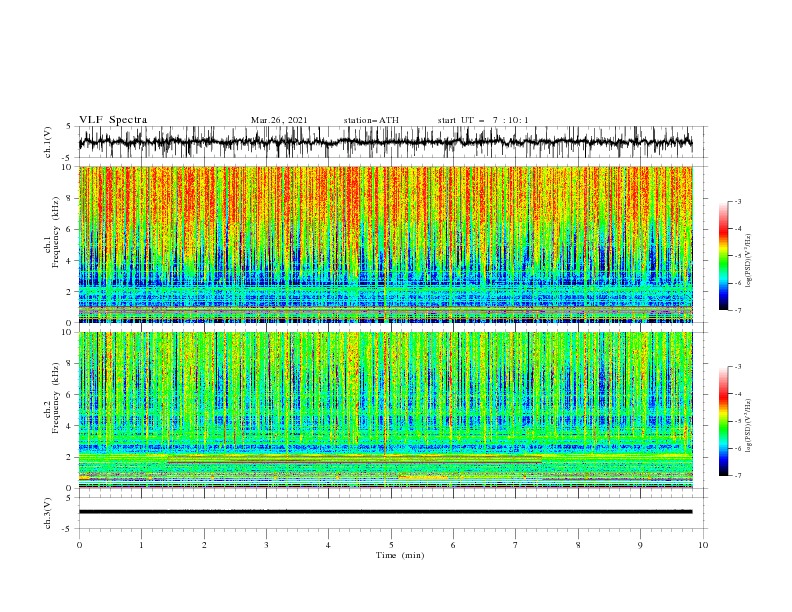
Task: Click the "ch.3(V)" axis label
Action: (48, 513)
